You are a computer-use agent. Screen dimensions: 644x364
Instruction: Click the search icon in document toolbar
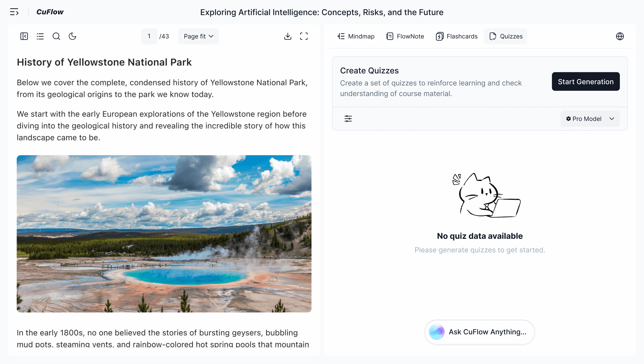(x=56, y=36)
